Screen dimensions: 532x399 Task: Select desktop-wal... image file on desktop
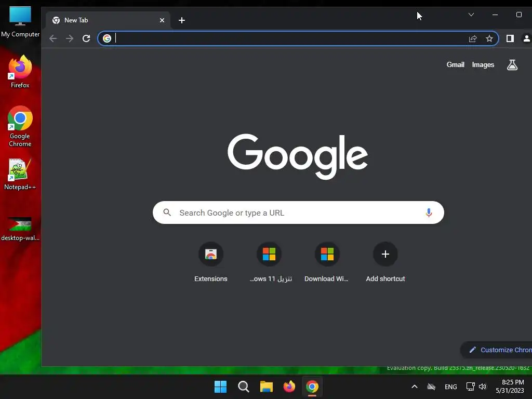click(20, 229)
